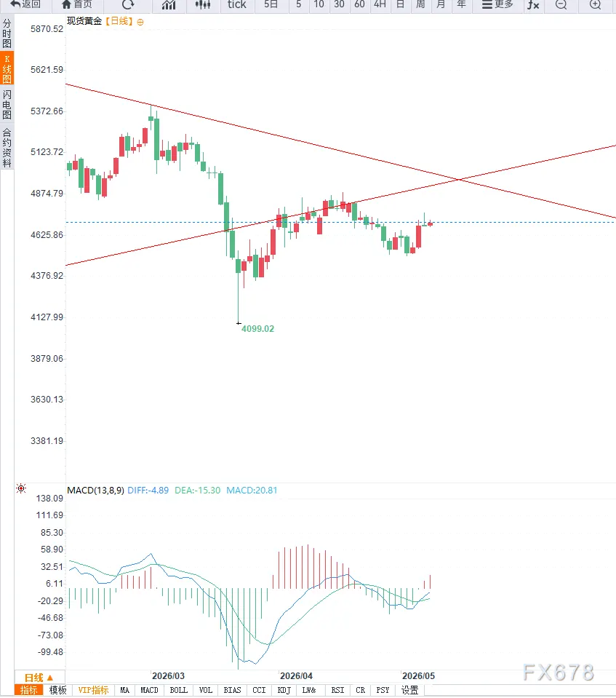Refresh the chart with the reload icon

click(128, 4)
